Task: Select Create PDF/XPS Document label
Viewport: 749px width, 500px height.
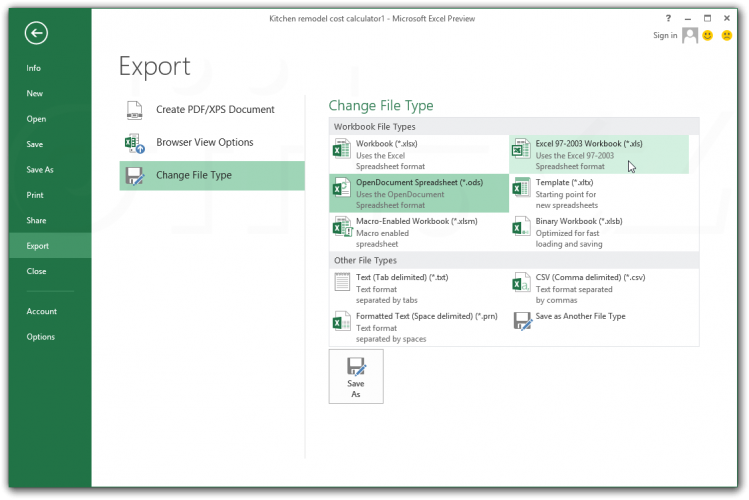Action: point(215,109)
